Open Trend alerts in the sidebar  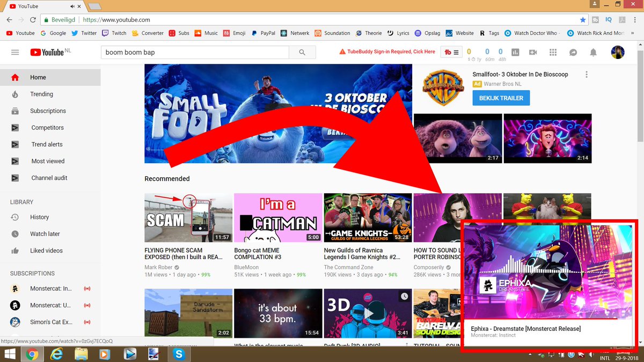click(50, 144)
